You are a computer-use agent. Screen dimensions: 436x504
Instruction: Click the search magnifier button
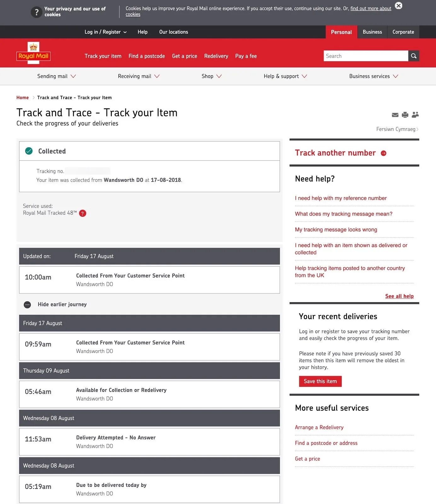click(414, 56)
